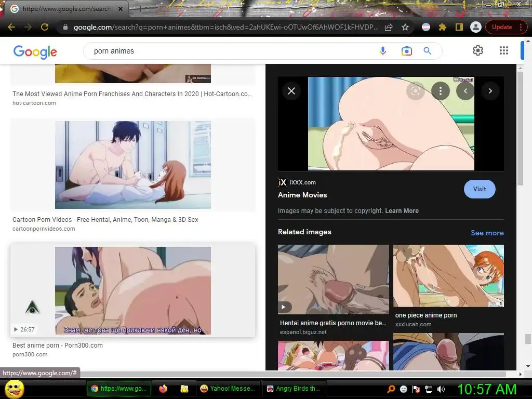The image size is (532, 399).
Task: Click the tray search magnifier icon
Action: click(x=391, y=389)
